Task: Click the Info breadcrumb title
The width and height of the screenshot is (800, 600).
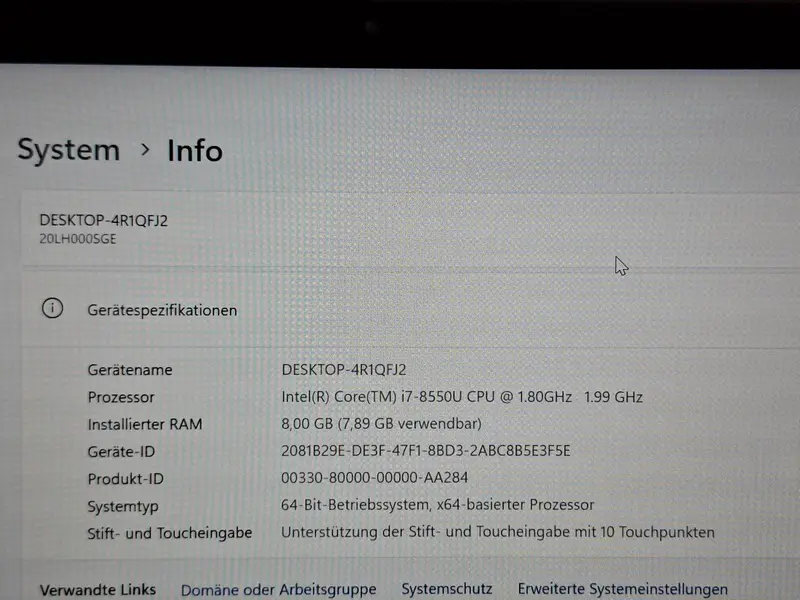Action: (195, 151)
